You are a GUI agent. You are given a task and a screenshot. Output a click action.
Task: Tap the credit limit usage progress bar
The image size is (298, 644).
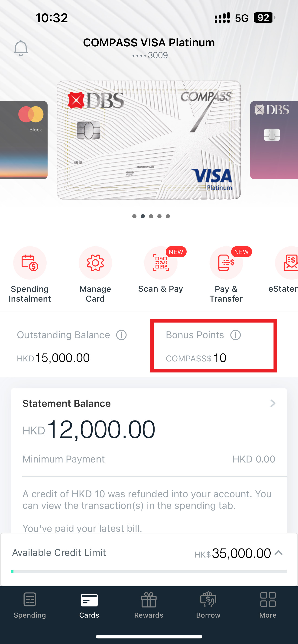tap(149, 572)
